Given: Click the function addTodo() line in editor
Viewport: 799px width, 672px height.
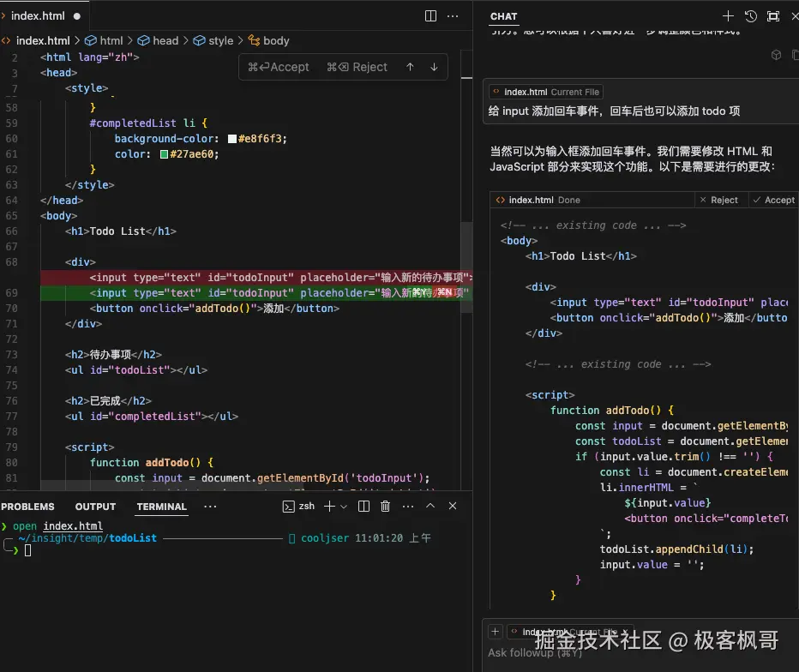Looking at the screenshot, I should (x=152, y=463).
